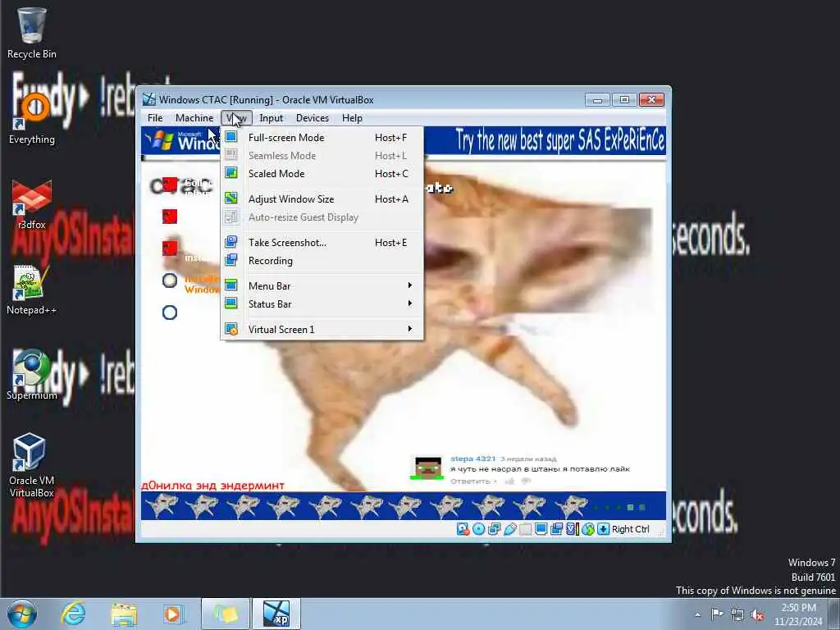
Task: Open the Help menu
Action: pos(352,118)
